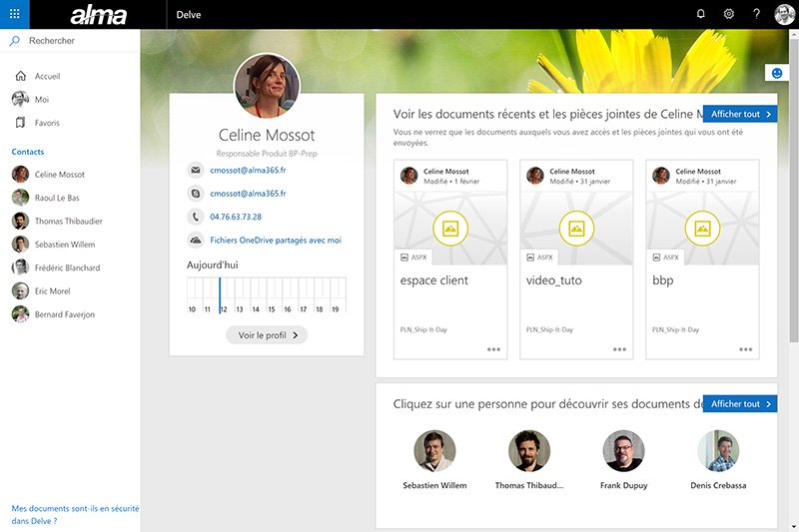Click the help question mark icon
Screen dimensions: 799x532
pyautogui.click(x=757, y=14)
